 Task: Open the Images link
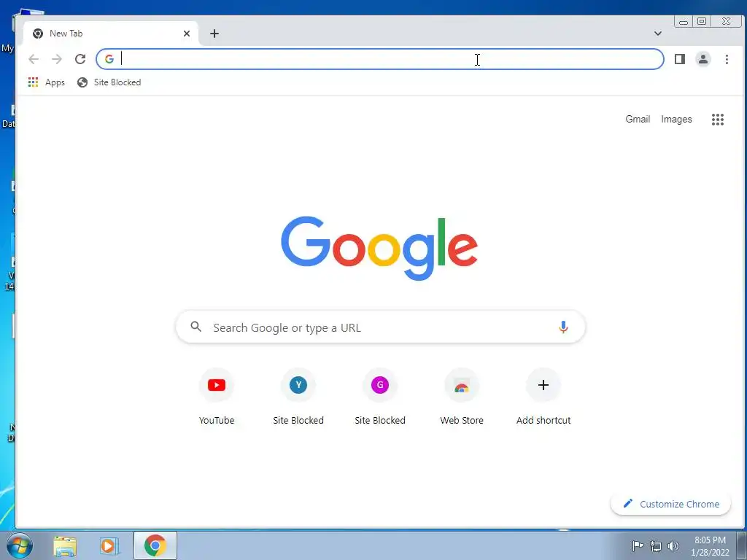[x=676, y=119]
